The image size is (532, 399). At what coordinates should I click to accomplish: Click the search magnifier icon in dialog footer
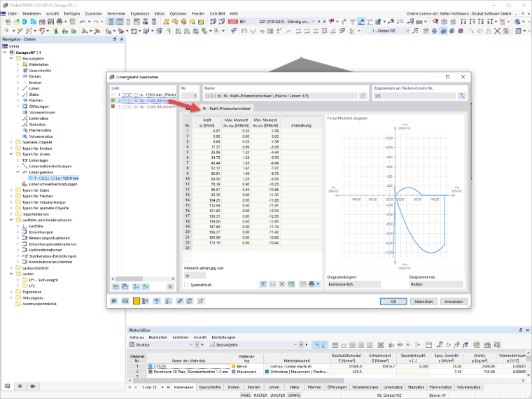coord(114,301)
